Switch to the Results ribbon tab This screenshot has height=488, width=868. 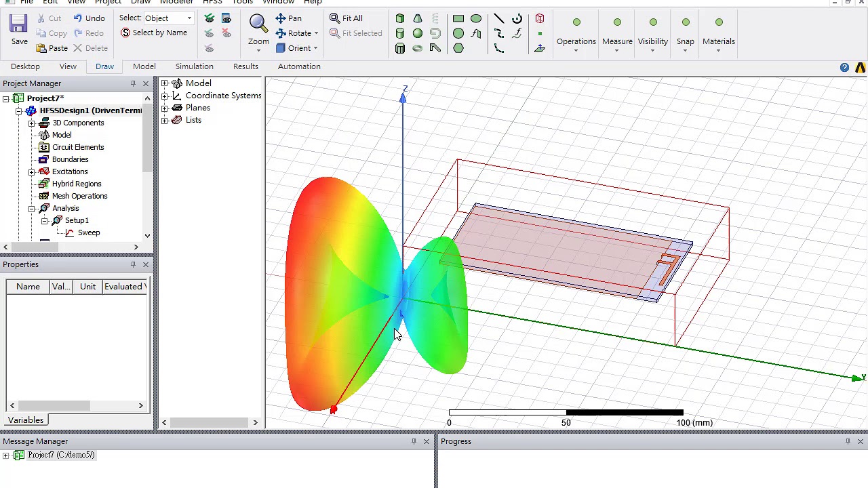pyautogui.click(x=245, y=66)
